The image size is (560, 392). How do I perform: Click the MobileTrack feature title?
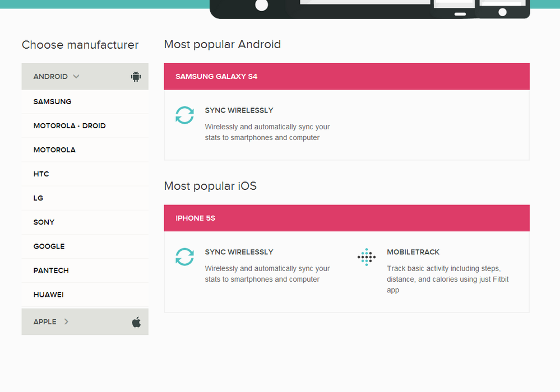coord(413,252)
